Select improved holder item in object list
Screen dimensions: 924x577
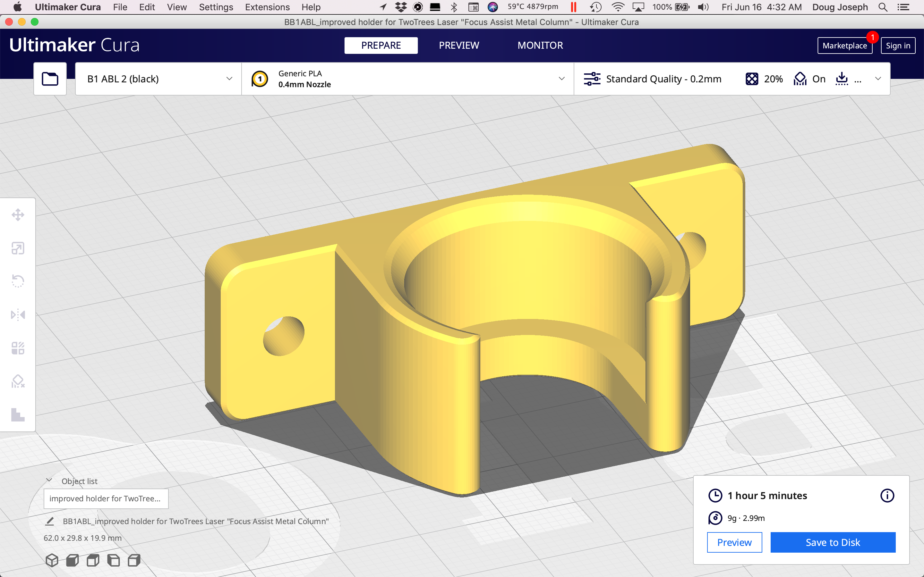106,498
